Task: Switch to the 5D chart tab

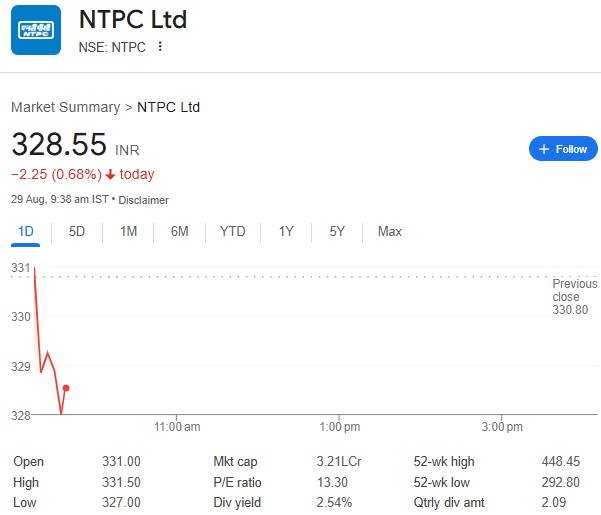Action: tap(77, 232)
